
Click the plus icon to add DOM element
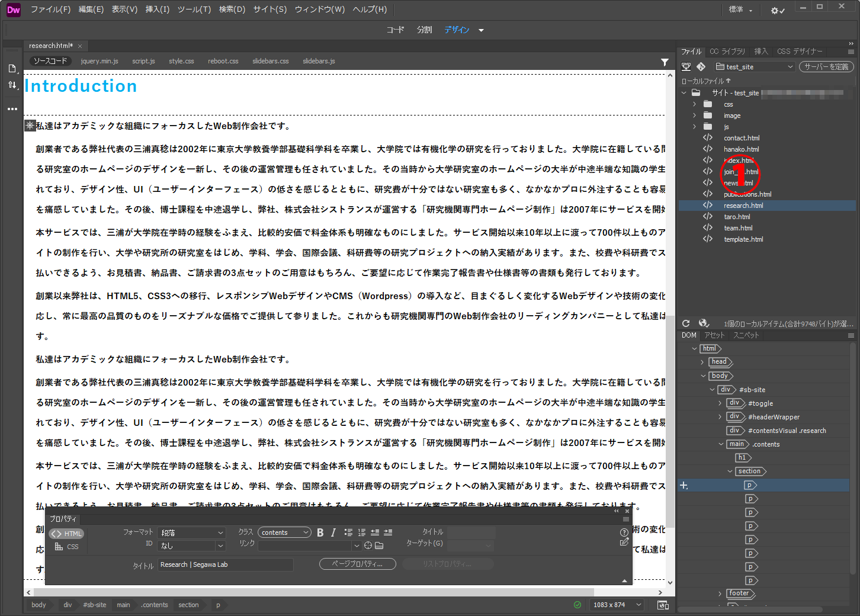point(683,485)
